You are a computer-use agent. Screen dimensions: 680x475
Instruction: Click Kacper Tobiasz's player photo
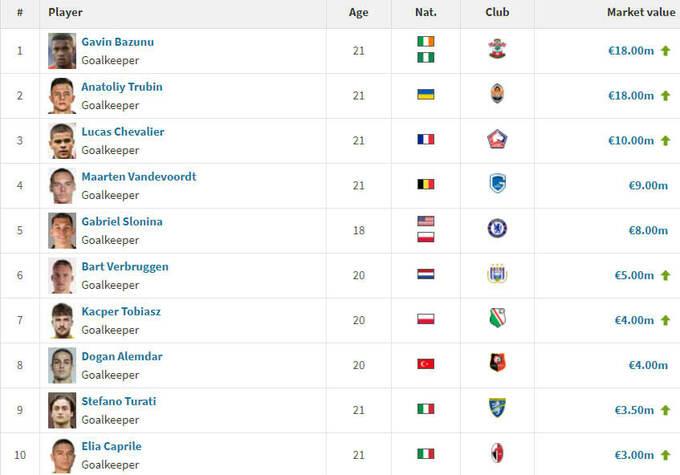point(62,320)
